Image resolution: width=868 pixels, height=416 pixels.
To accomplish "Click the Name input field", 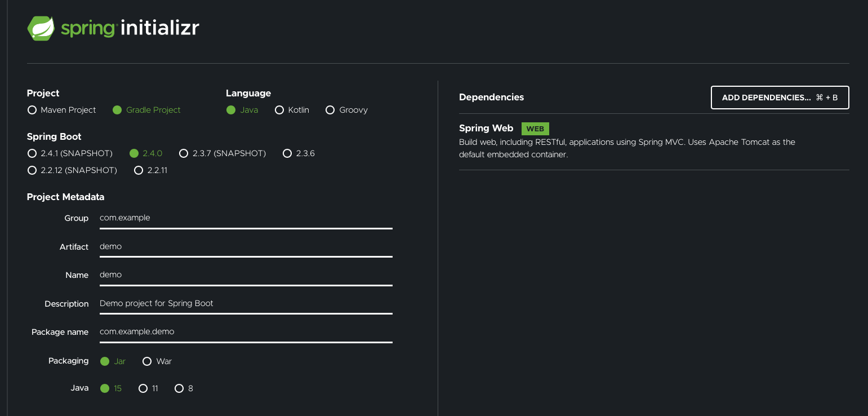I will [245, 275].
